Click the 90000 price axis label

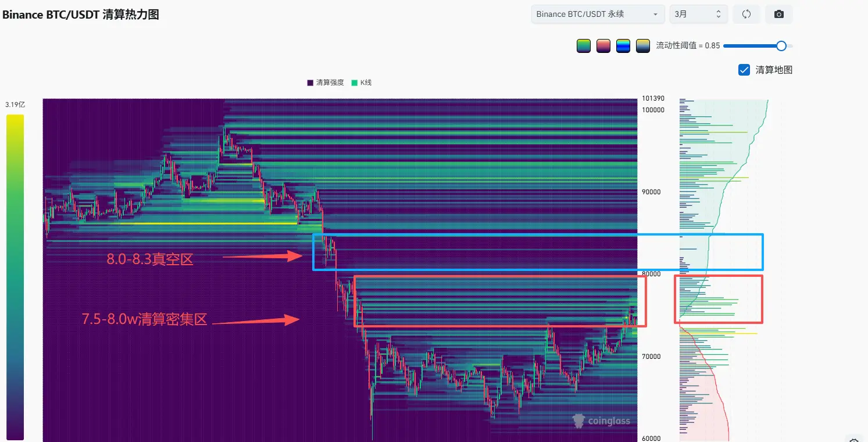[x=651, y=192]
